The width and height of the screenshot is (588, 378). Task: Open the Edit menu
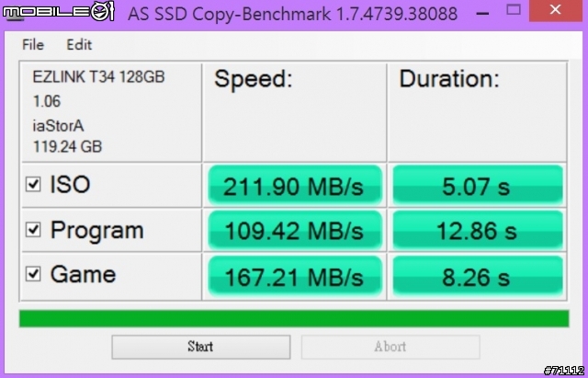point(79,45)
